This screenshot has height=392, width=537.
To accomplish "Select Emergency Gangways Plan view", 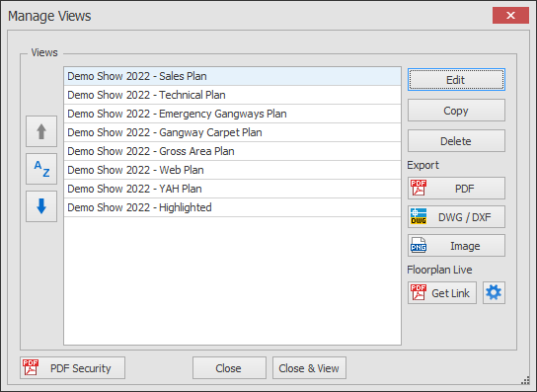I will pos(232,114).
